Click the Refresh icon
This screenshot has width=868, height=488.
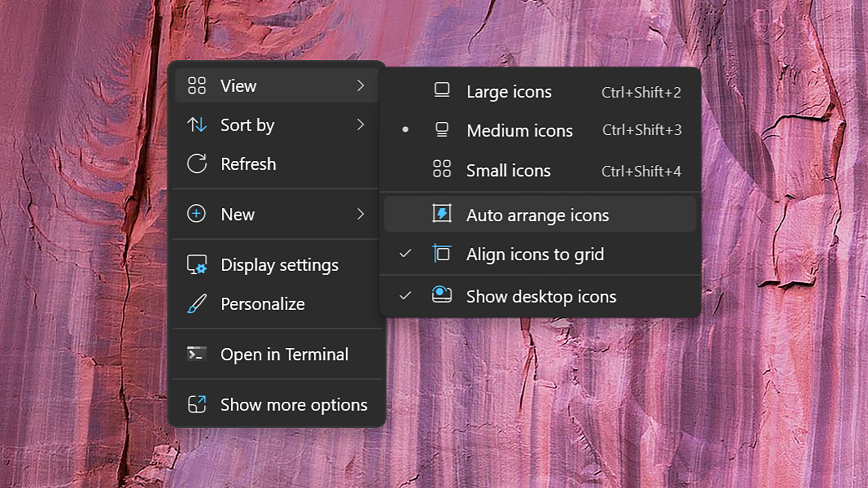coord(197,164)
